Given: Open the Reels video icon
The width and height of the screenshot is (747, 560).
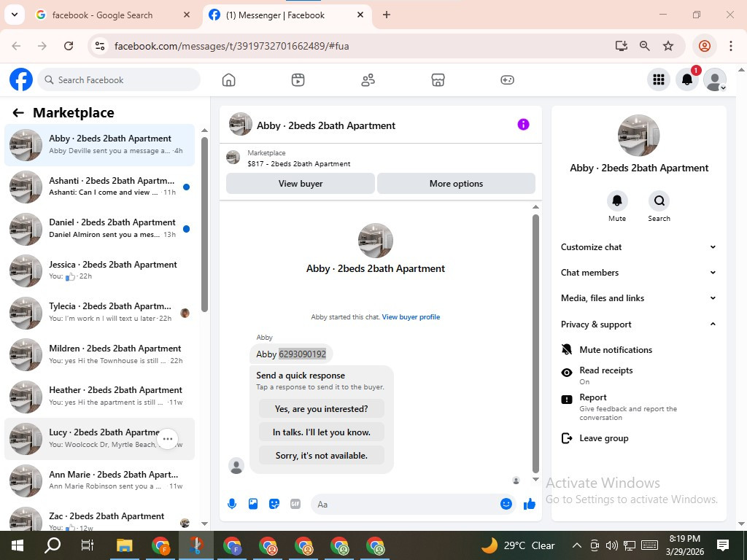Looking at the screenshot, I should pos(298,80).
